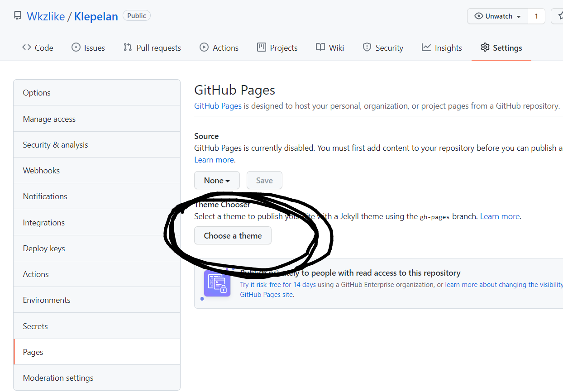Click the Unwatch eye button
Image resolution: width=563 pixels, height=392 pixels.
tap(498, 16)
